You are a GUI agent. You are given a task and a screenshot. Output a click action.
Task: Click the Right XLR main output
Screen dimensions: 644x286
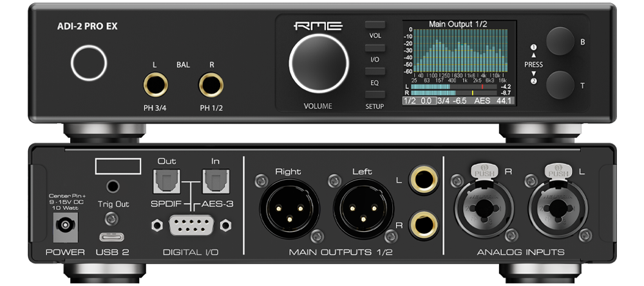click(289, 209)
